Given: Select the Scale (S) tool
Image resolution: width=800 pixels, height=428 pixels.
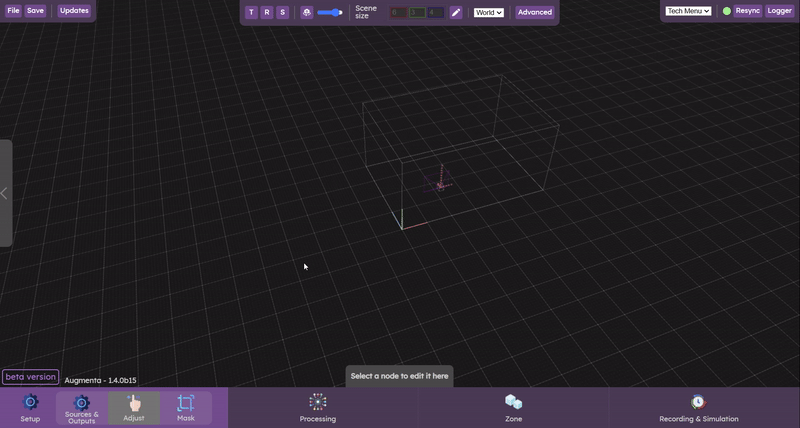Looking at the screenshot, I should tap(283, 12).
